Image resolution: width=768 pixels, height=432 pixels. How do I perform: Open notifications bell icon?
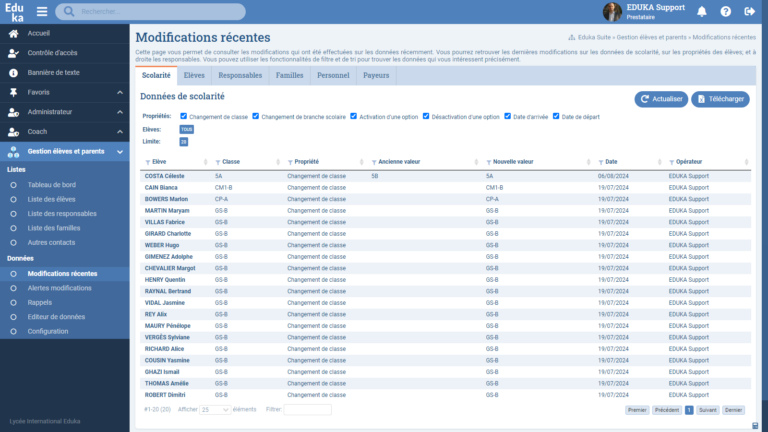[701, 12]
